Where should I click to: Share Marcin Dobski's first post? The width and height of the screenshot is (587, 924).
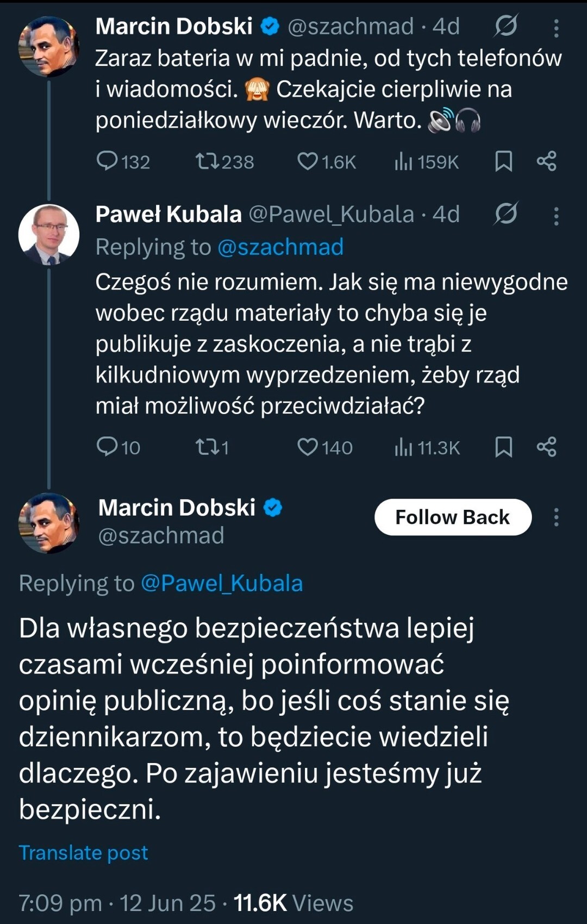[x=546, y=161]
